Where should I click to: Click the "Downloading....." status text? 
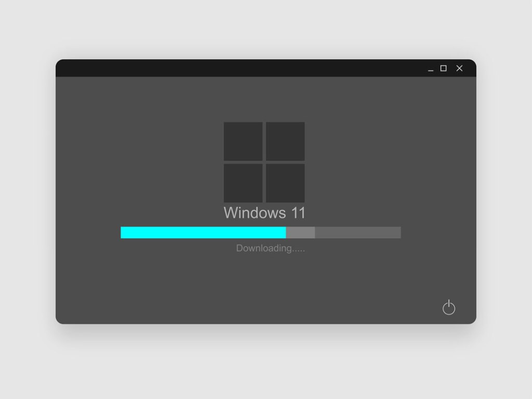[x=270, y=248]
